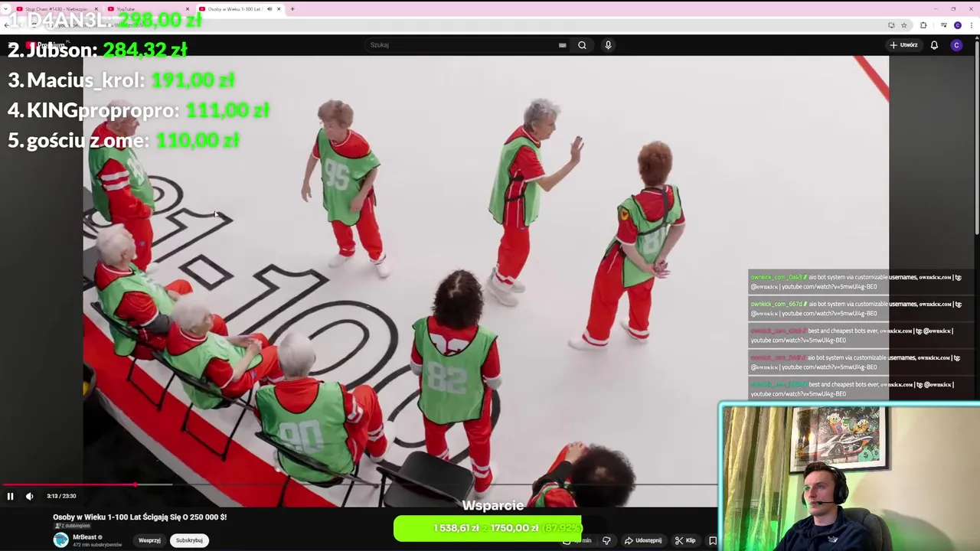Click the Klip scissors button
The width and height of the screenshot is (980, 551).
tap(685, 540)
